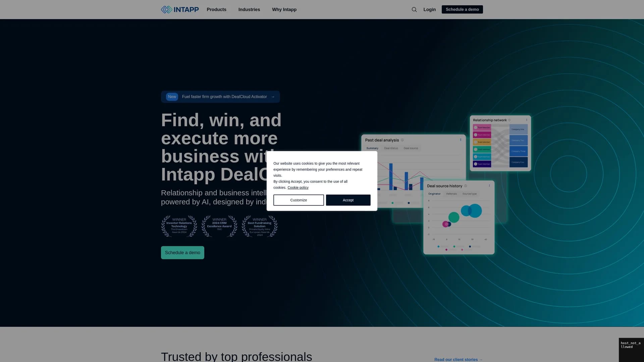The height and width of the screenshot is (362, 644).
Task: Click the green Schedule a demo button
Action: click(182, 253)
